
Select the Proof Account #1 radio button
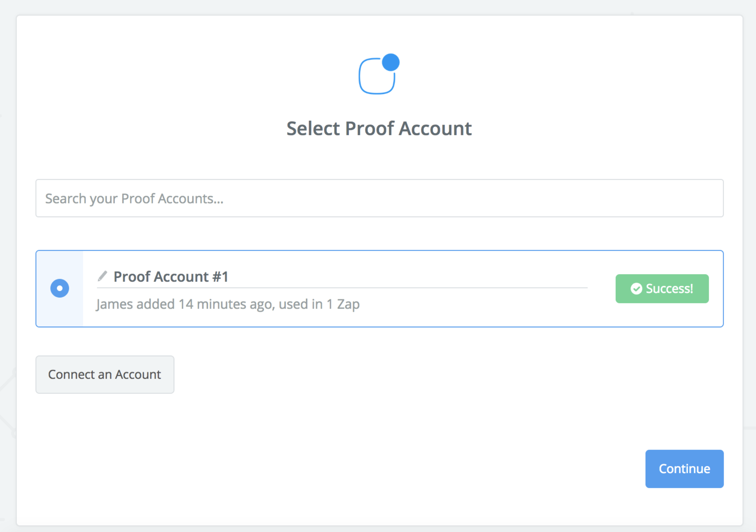click(60, 288)
